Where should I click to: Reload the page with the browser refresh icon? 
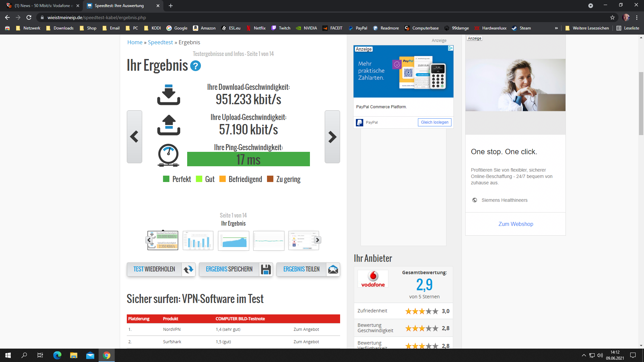pyautogui.click(x=29, y=17)
